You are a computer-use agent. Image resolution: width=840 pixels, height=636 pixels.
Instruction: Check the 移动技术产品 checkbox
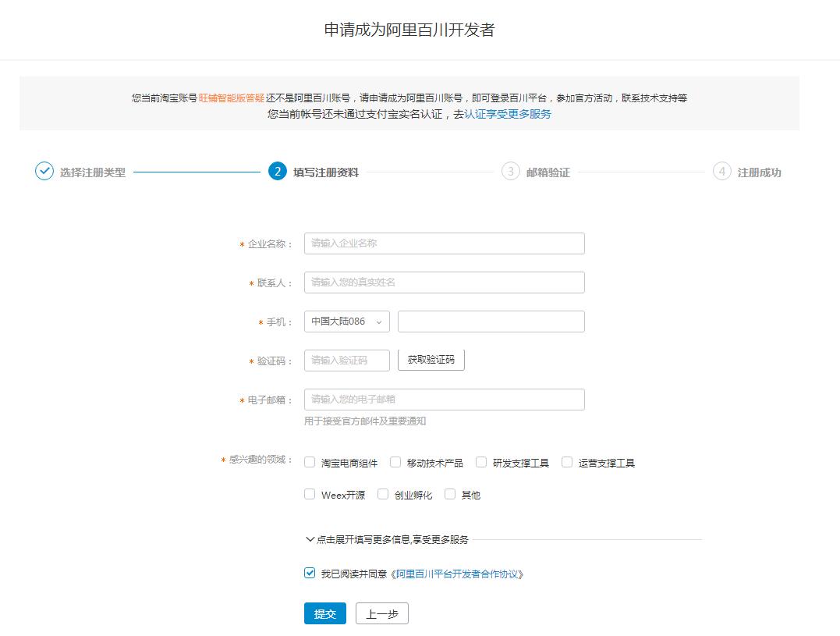[395, 462]
